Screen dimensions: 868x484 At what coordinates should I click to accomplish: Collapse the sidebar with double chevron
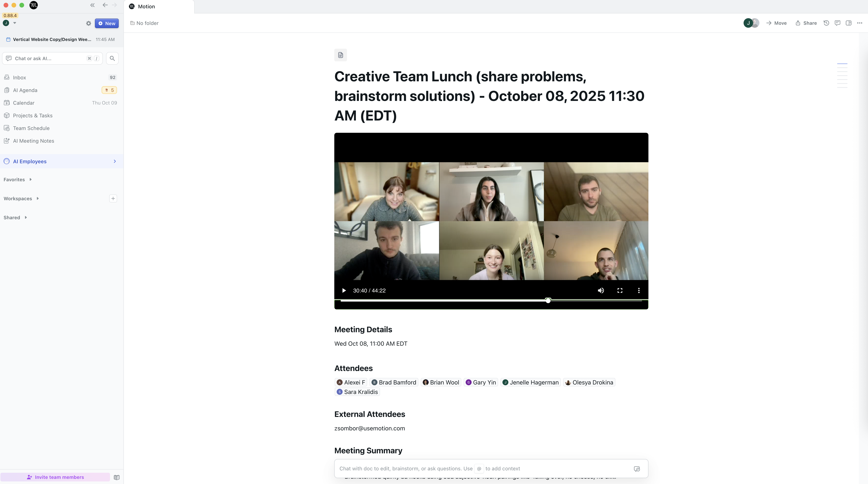click(x=92, y=5)
